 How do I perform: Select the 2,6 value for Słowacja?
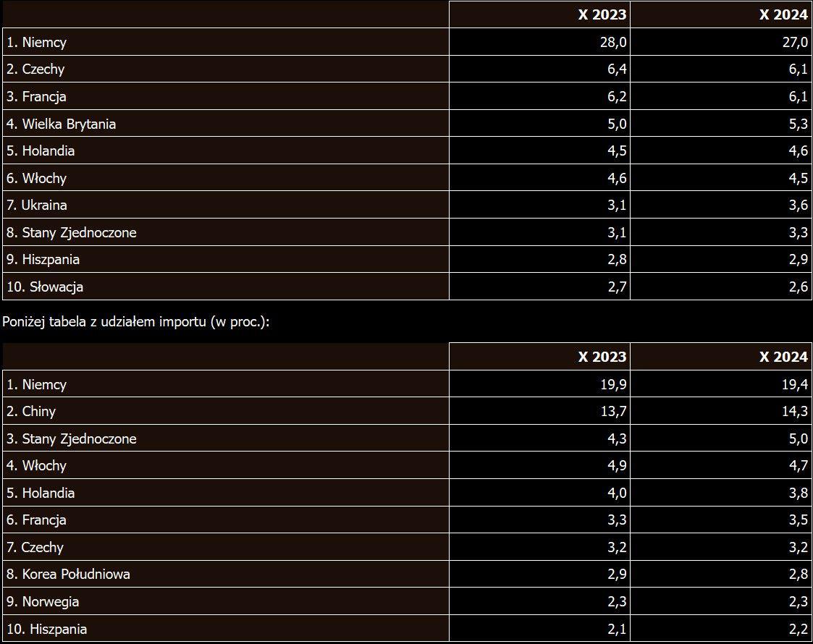pyautogui.click(x=799, y=287)
